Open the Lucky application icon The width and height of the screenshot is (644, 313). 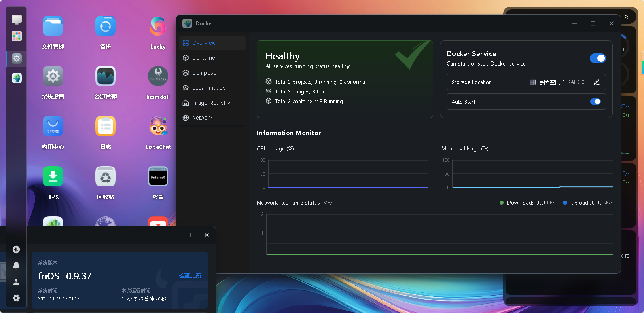click(158, 26)
